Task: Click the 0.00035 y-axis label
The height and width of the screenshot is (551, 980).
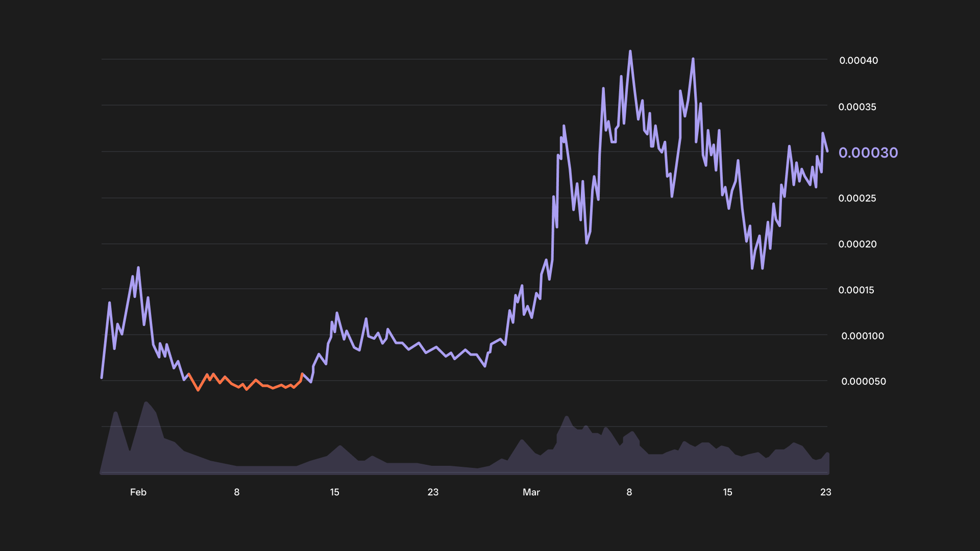Action: tap(857, 107)
